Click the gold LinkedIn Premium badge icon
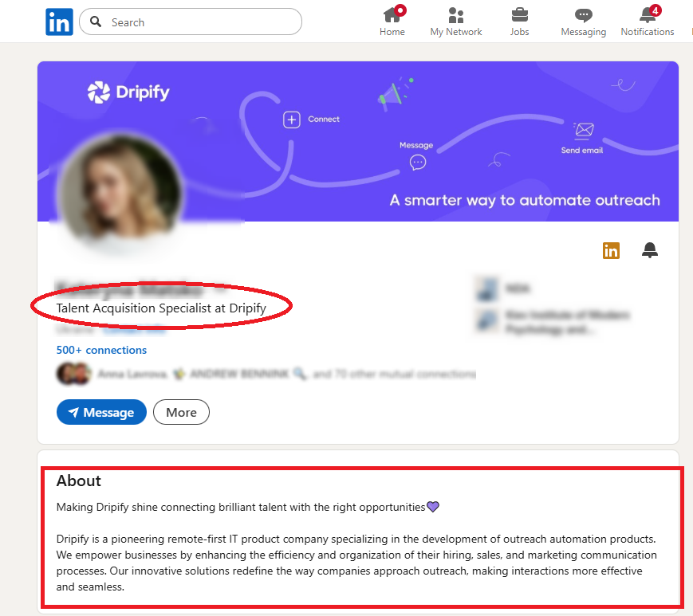The width and height of the screenshot is (693, 616). tap(611, 250)
